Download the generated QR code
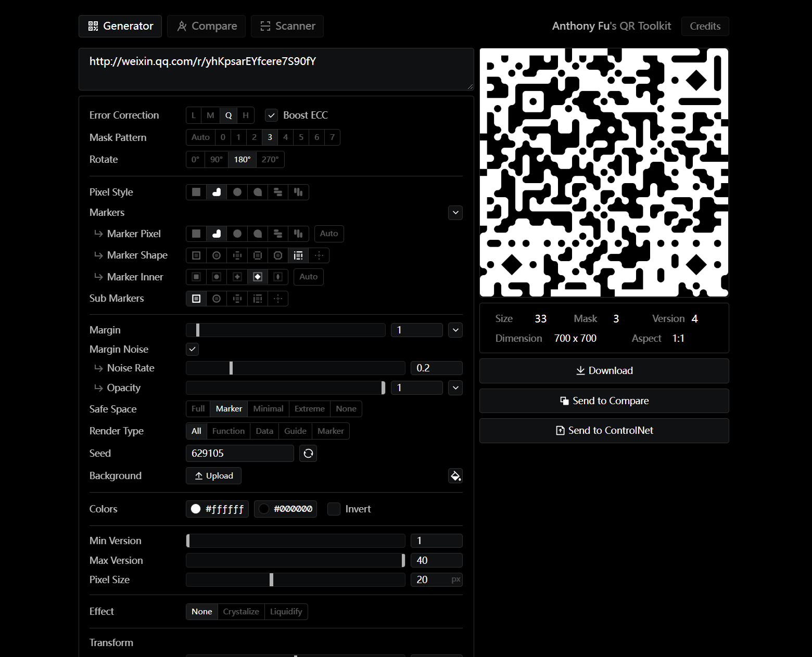 point(604,371)
